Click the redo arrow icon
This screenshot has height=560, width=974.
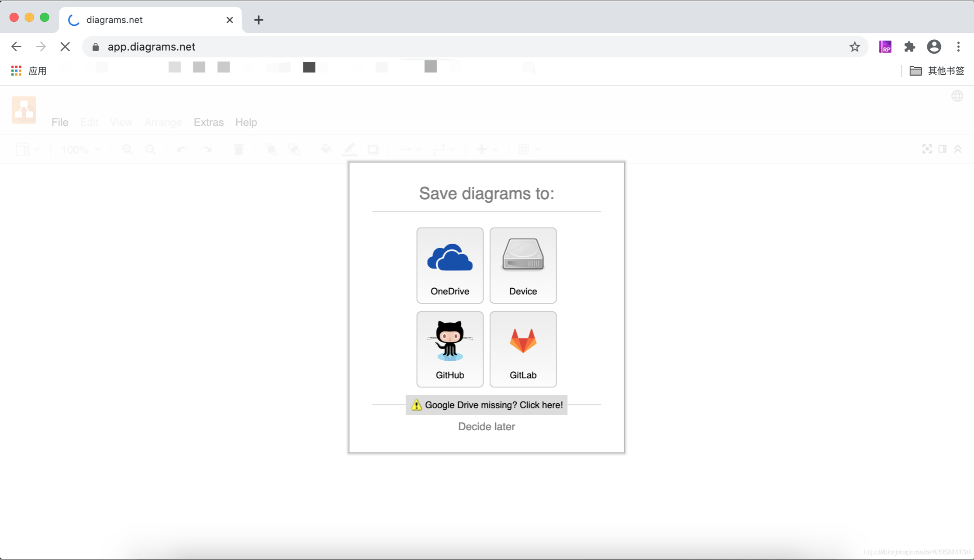click(206, 149)
